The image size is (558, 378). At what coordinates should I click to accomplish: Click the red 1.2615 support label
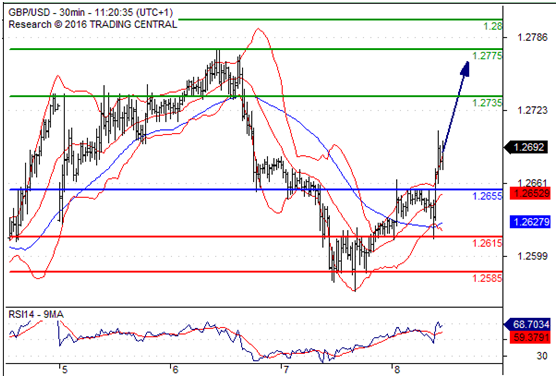[x=487, y=243]
